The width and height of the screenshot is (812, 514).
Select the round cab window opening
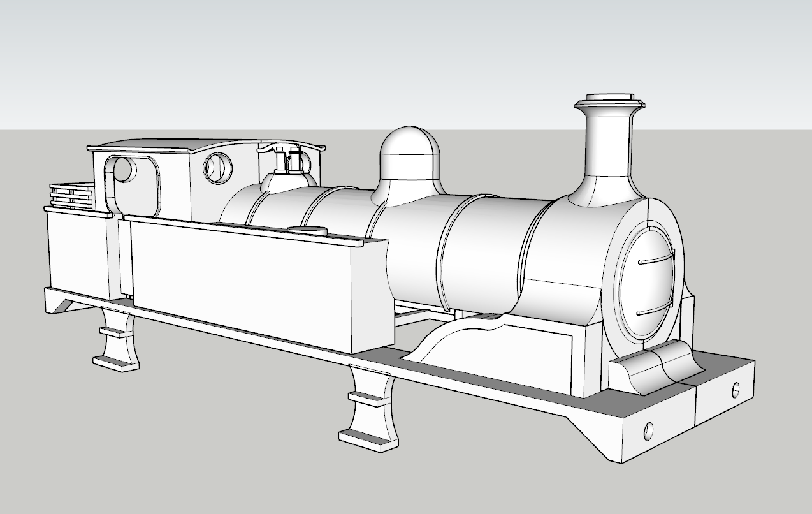(x=217, y=169)
